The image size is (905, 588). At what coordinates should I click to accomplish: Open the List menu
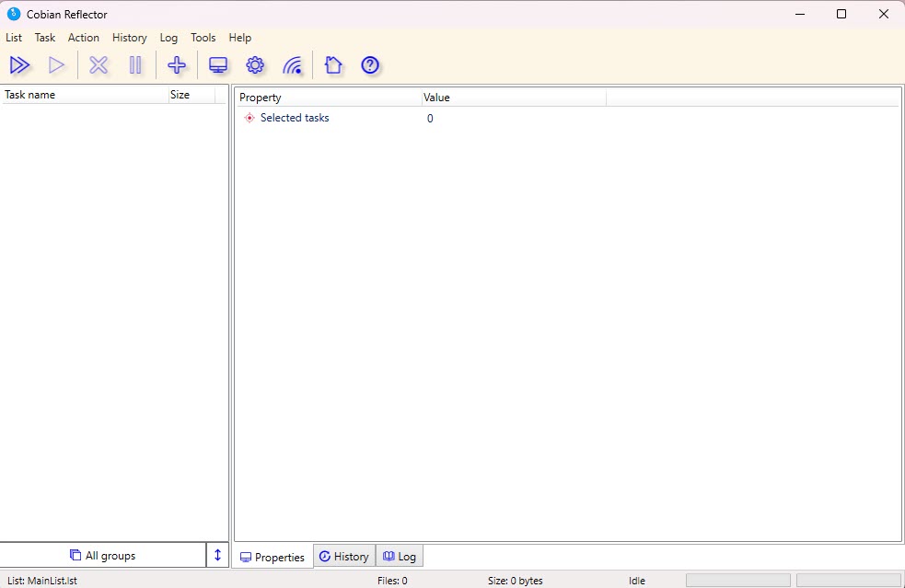click(14, 38)
